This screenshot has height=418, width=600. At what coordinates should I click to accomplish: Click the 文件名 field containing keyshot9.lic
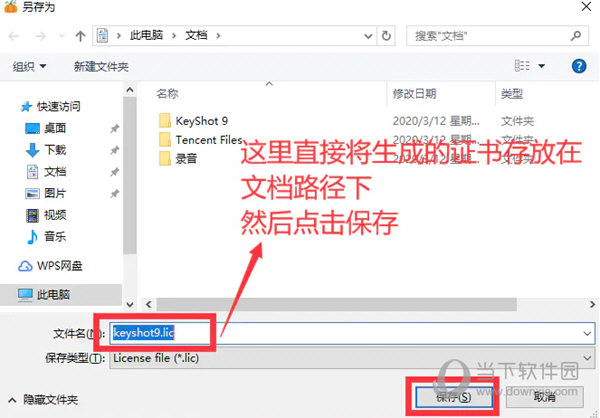coord(352,333)
